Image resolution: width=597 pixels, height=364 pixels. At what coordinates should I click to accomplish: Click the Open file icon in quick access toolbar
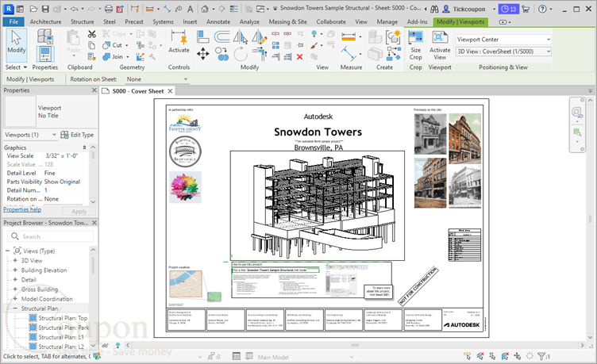pyautogui.click(x=33, y=9)
